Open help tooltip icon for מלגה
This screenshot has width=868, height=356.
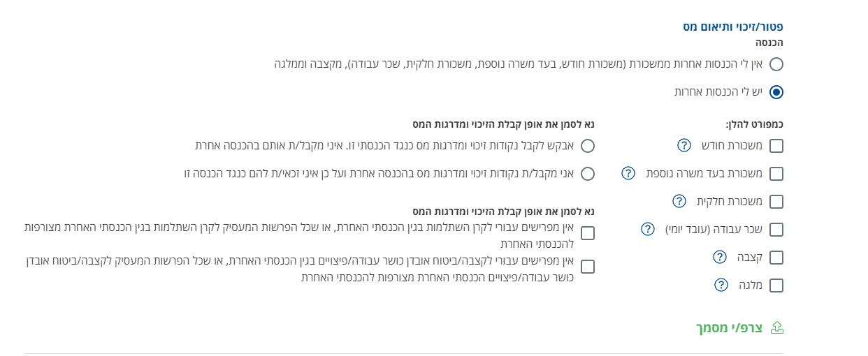tap(722, 285)
